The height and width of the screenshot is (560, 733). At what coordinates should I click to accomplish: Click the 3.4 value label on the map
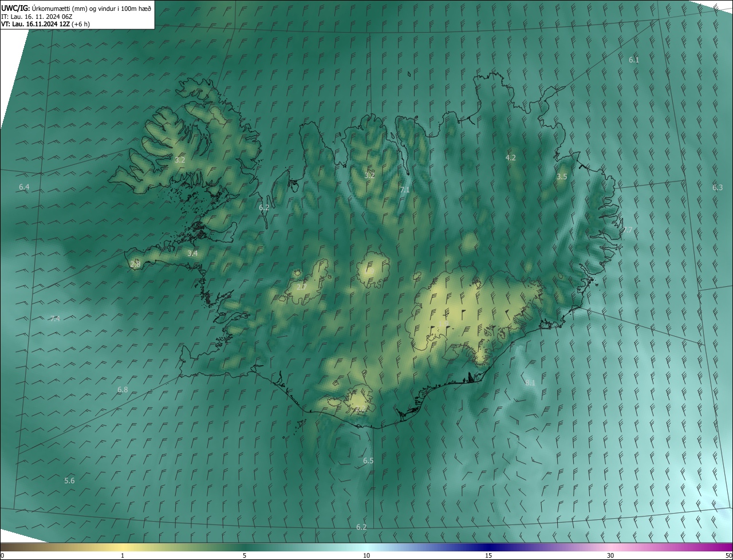[x=192, y=253]
